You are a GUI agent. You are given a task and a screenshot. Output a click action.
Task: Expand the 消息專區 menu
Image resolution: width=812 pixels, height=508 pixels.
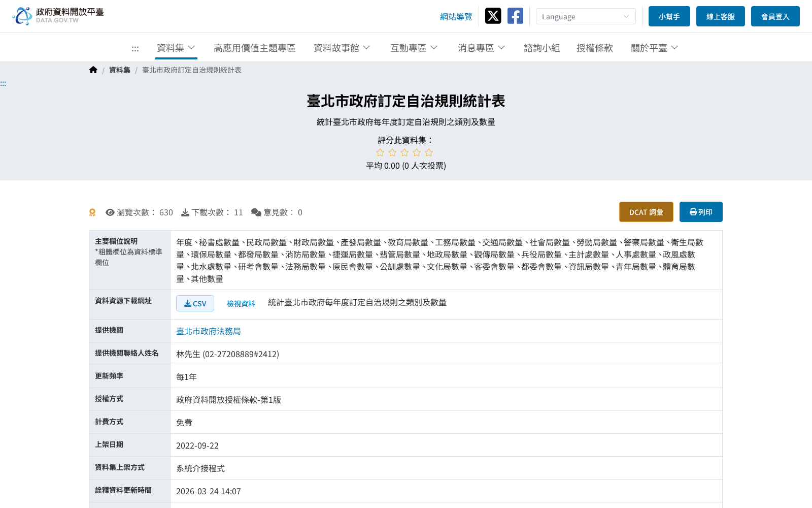[482, 48]
